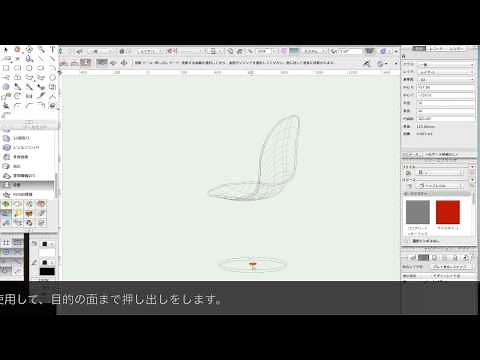This screenshot has width=480, height=360.
Task: Open the dropdown in the bottom right palette
Action: click(x=452, y=267)
